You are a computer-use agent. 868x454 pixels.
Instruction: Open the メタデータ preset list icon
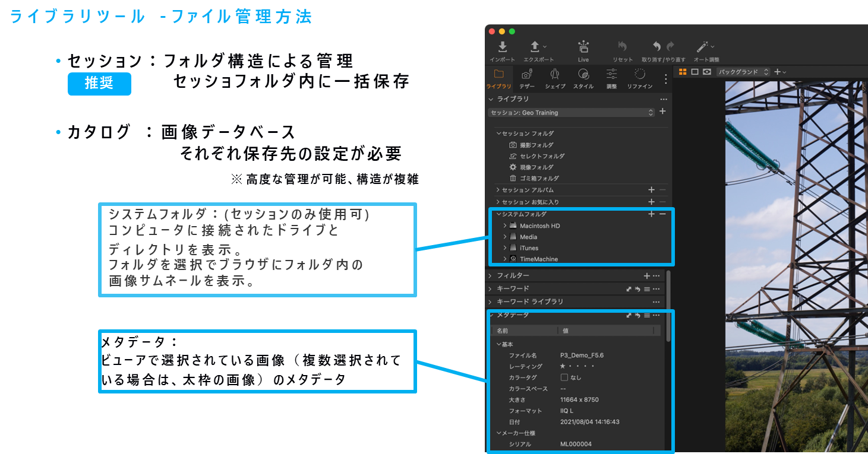pyautogui.click(x=647, y=315)
